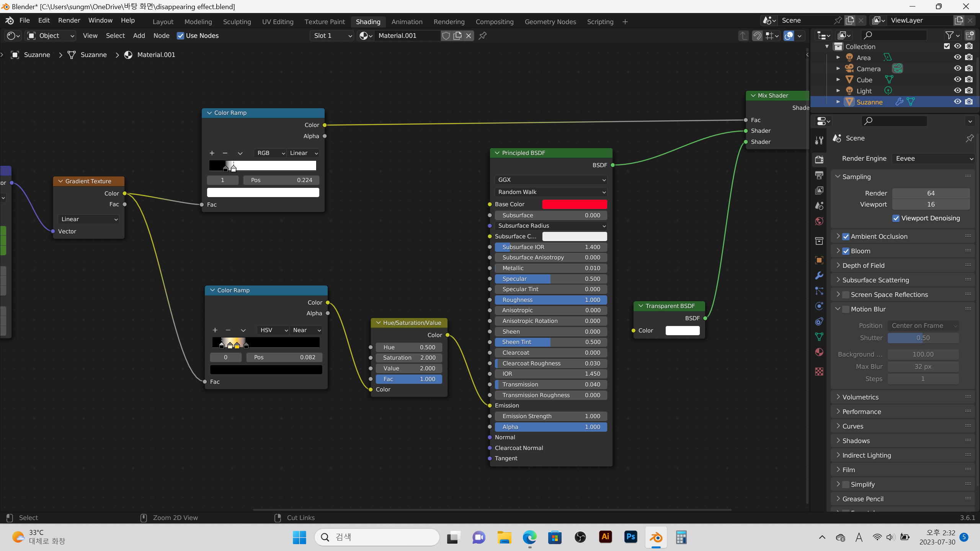Add new color stop on top Color Ramp

[212, 153]
